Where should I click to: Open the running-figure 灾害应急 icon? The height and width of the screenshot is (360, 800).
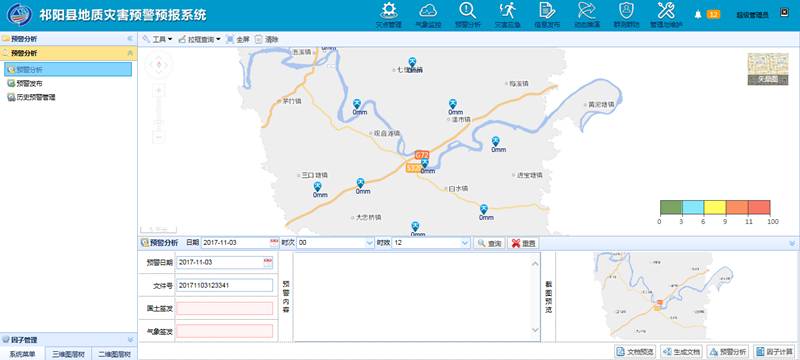click(507, 11)
